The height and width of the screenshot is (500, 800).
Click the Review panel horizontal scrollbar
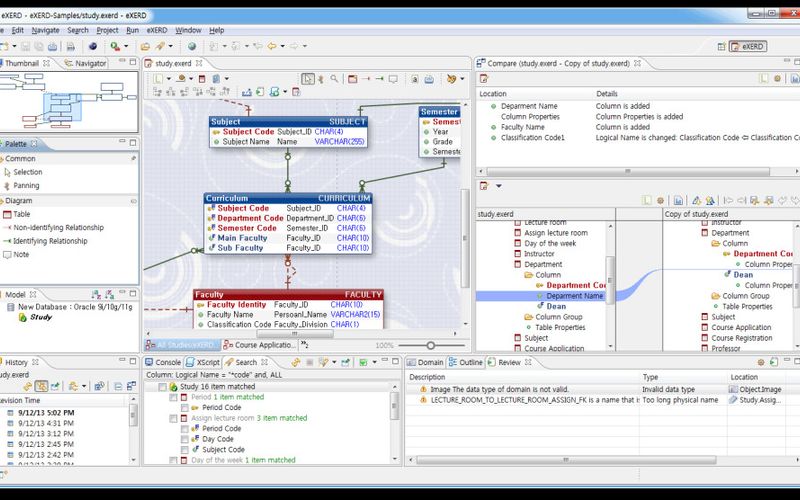click(566, 460)
